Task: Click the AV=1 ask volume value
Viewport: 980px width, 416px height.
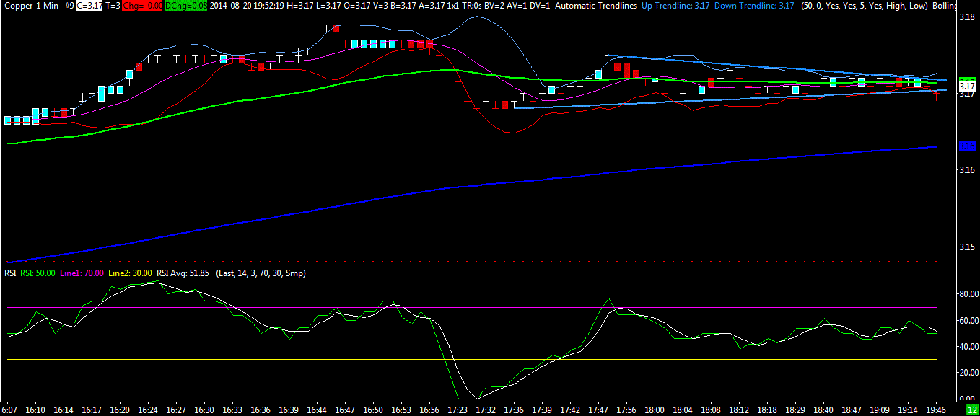Action: [518, 5]
